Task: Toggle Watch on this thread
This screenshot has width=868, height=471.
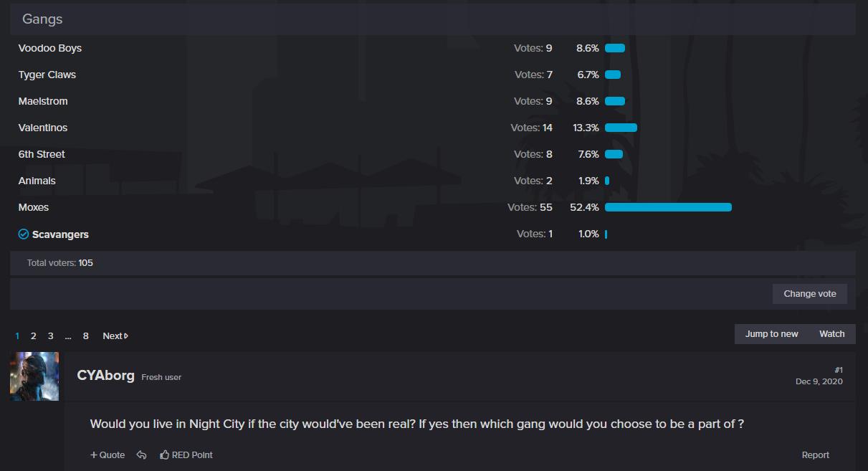Action: pos(832,334)
